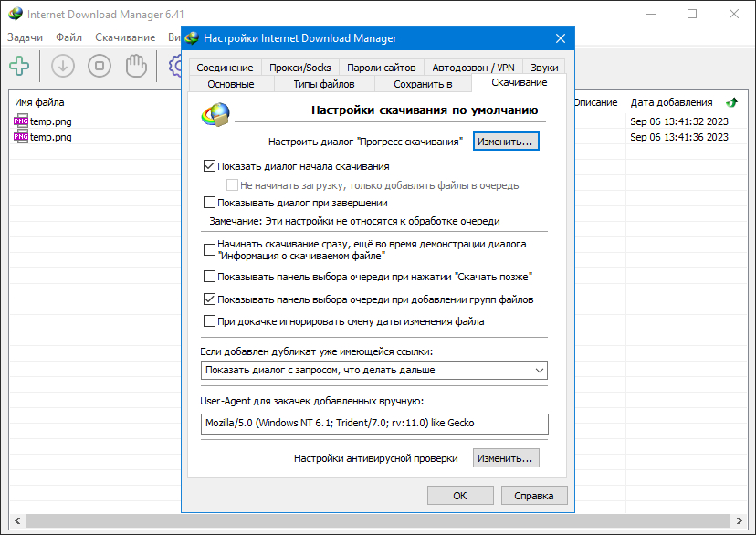Uncheck Показать диалог начала скачивания
Image resolution: width=756 pixels, height=535 pixels.
[209, 166]
